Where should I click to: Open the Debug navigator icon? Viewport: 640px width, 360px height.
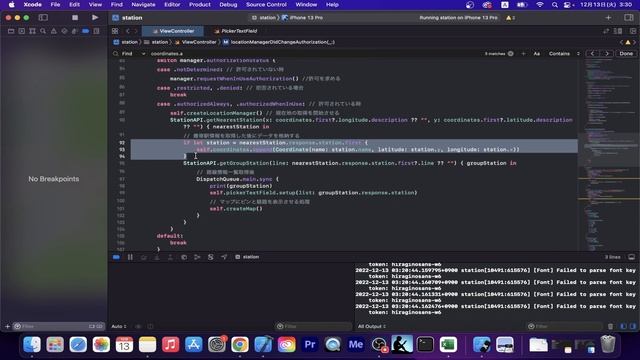pos(75,31)
